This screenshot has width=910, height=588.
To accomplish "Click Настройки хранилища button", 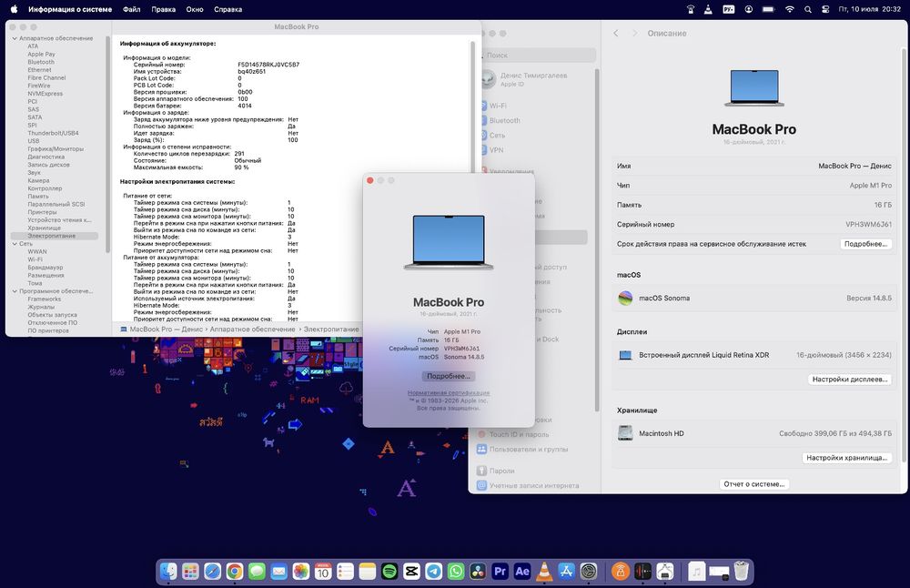I will pyautogui.click(x=846, y=458).
